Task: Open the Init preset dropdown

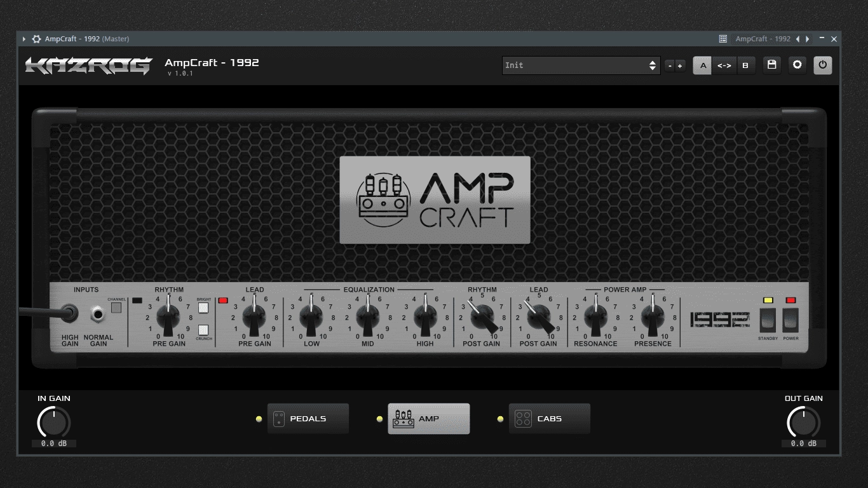Action: pos(581,65)
